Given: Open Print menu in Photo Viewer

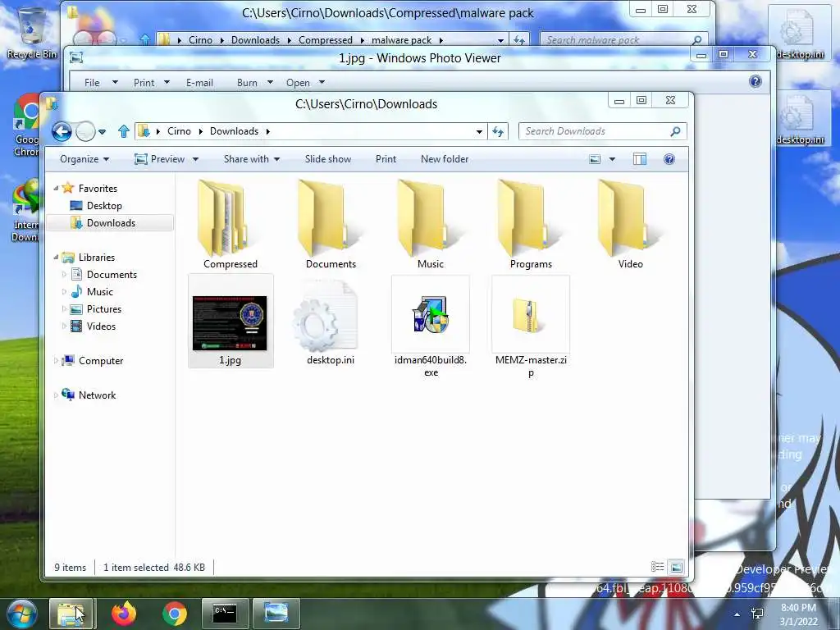Looking at the screenshot, I should 152,83.
